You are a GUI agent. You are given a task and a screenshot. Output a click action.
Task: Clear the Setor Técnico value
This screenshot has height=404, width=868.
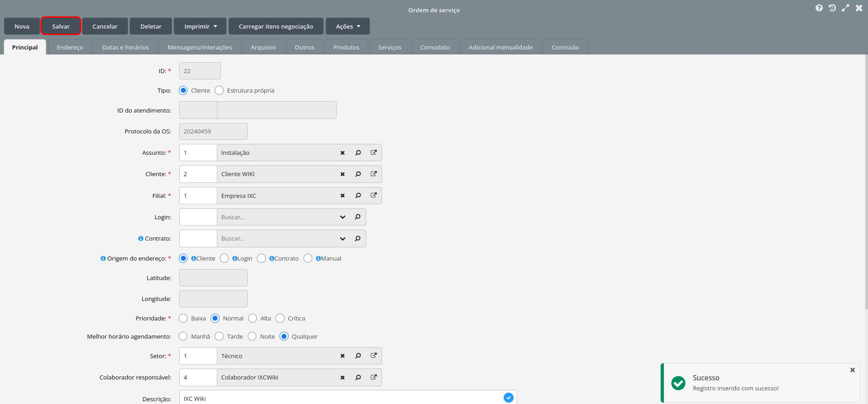(343, 356)
